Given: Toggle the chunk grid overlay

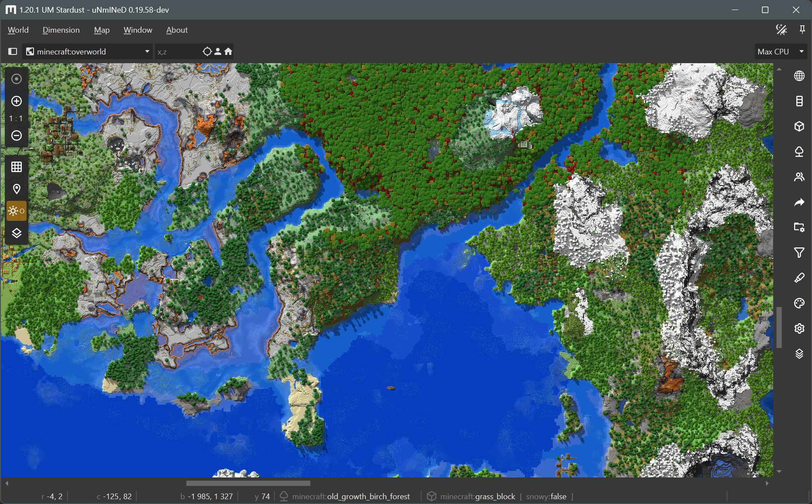Looking at the screenshot, I should click(x=17, y=167).
